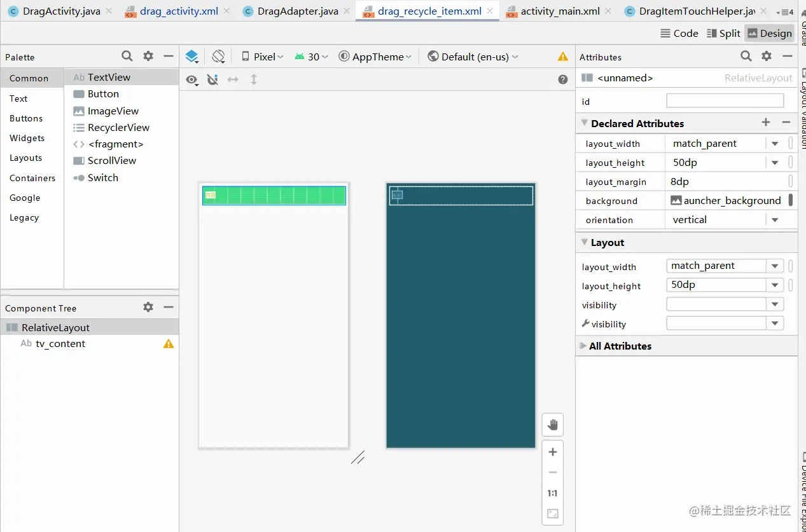Select the Containers palette category
Screen dimensions: 806x532
pos(32,178)
